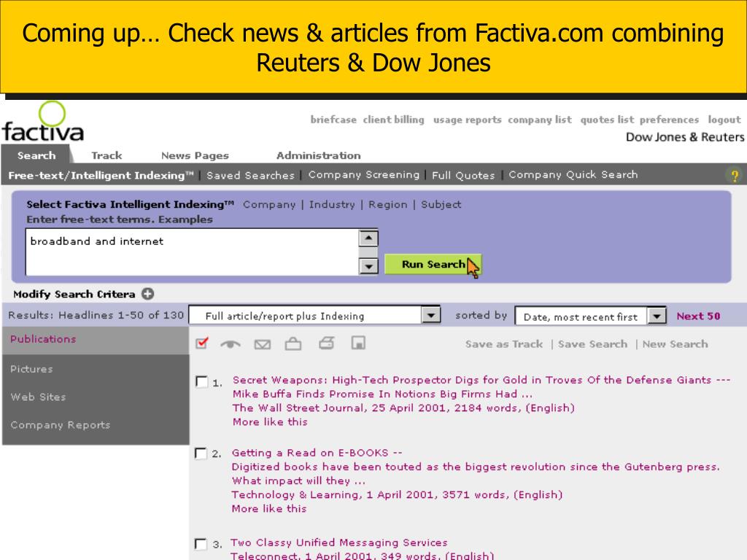Open Two Classy Unified Messaging Services headline
Viewport: 747px width, 560px height.
339,542
